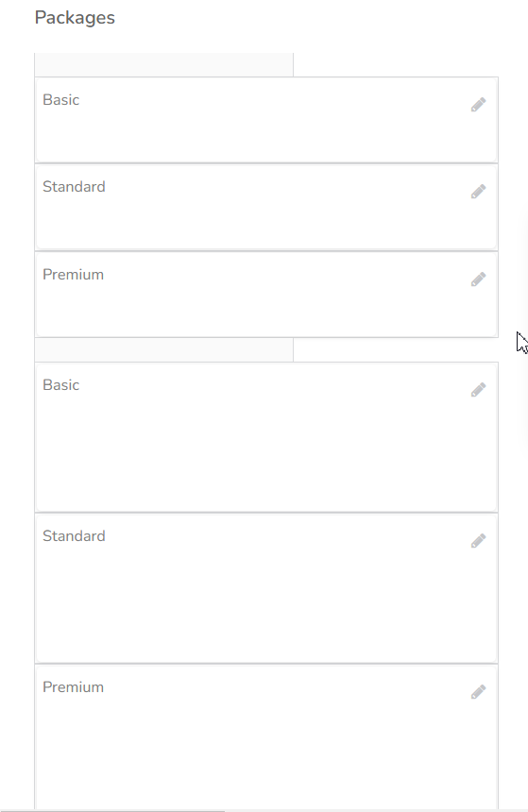Select the Standard label in the second group
Screen dimensions: 528x812
pyautogui.click(x=74, y=536)
